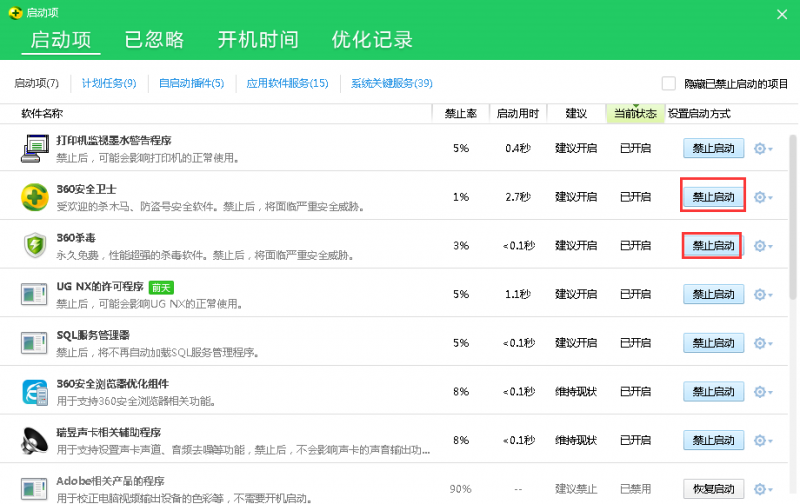Click 禁止启动 for 瑞昱声卡相关辅助程序
Viewport: 800px width, 504px height.
pyautogui.click(x=713, y=440)
